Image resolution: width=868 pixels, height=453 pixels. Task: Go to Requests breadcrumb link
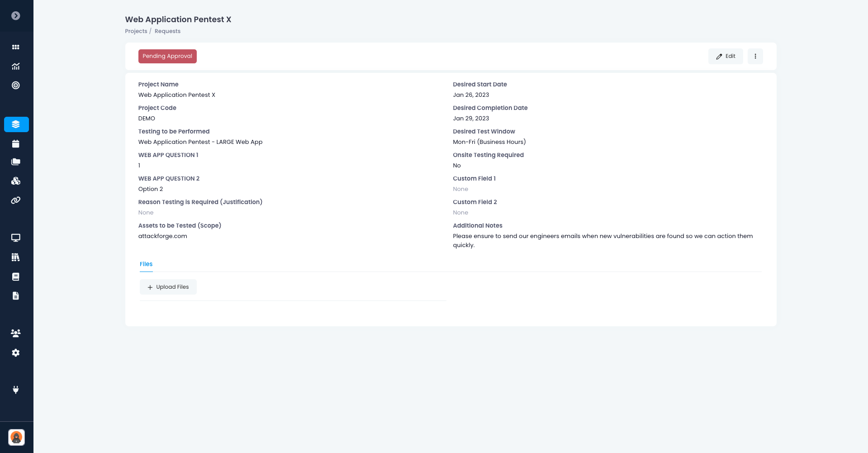coord(167,31)
